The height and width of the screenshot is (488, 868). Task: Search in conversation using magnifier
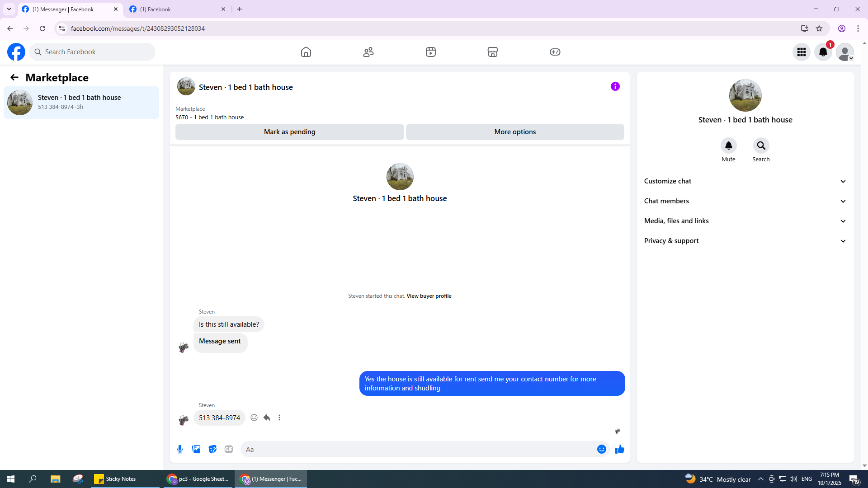pos(761,145)
